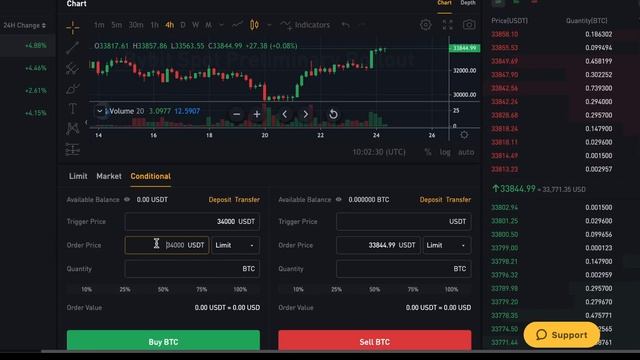Hide USDT available balance with eye icon
Screen dimensions: 640x360
coord(127,200)
